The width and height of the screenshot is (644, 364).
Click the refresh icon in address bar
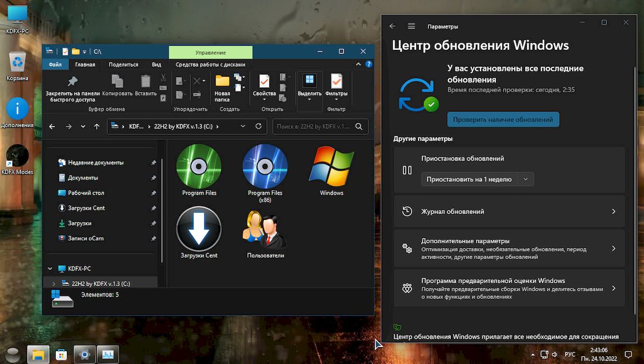pos(259,126)
